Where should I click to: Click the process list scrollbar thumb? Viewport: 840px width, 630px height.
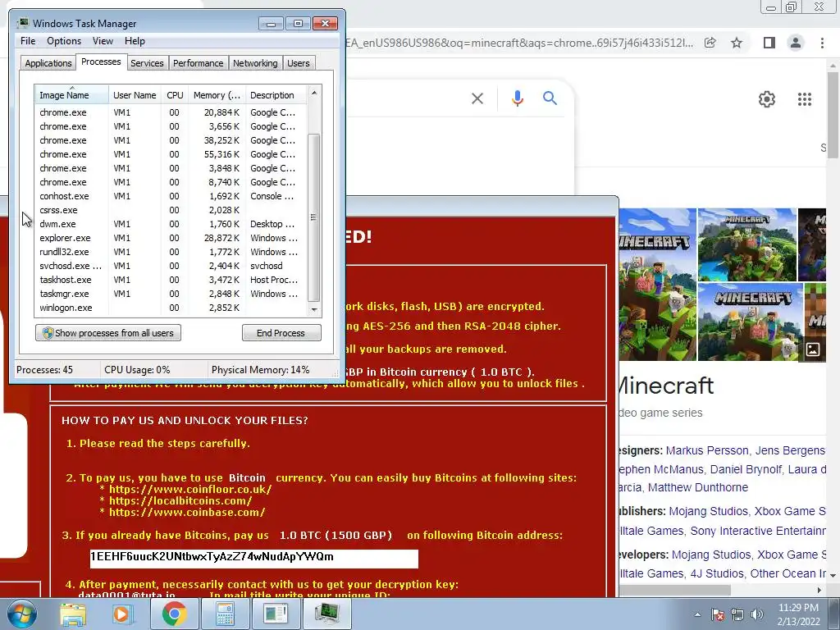(x=314, y=217)
